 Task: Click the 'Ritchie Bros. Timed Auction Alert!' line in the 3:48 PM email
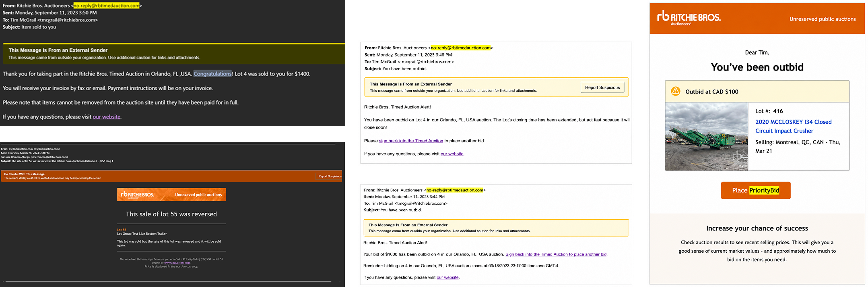[x=397, y=107]
